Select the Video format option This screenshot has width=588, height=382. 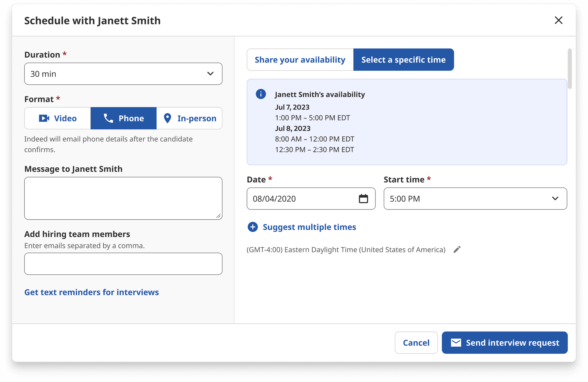(x=57, y=118)
